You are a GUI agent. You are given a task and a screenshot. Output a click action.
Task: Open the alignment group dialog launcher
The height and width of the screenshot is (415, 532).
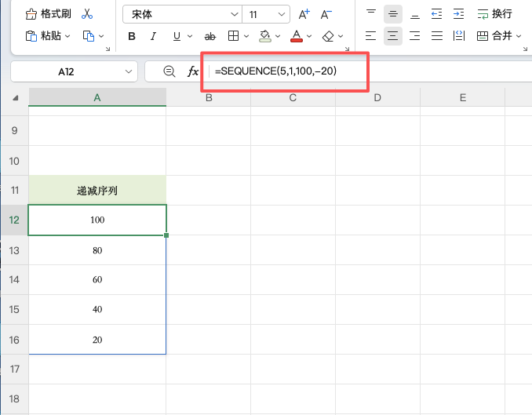click(x=525, y=49)
